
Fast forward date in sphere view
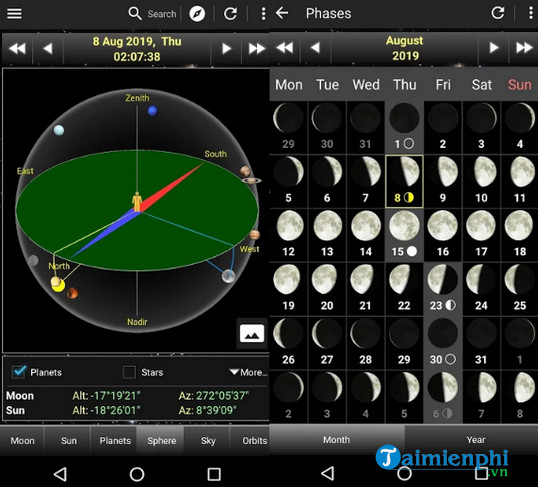tap(256, 48)
